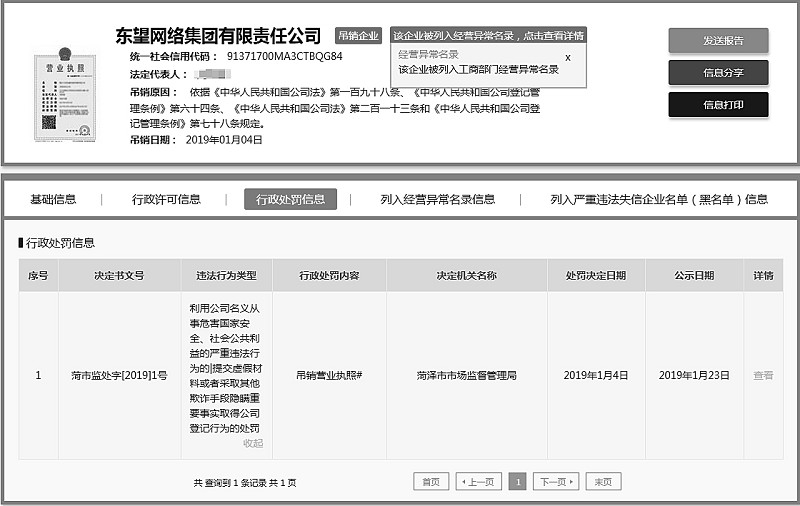This screenshot has height=506, width=800.
Task: Click the 处罚决定日期 column header
Action: click(596, 275)
